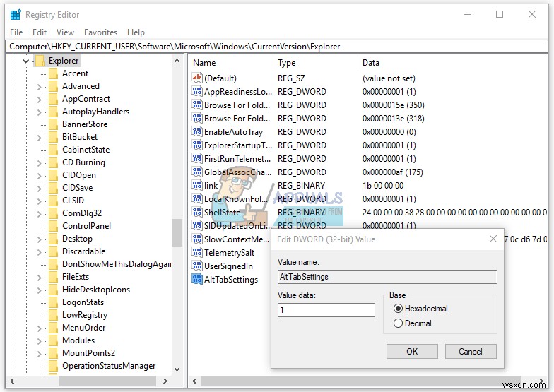
Task: Click the LowRegistry folder icon
Action: 53,315
